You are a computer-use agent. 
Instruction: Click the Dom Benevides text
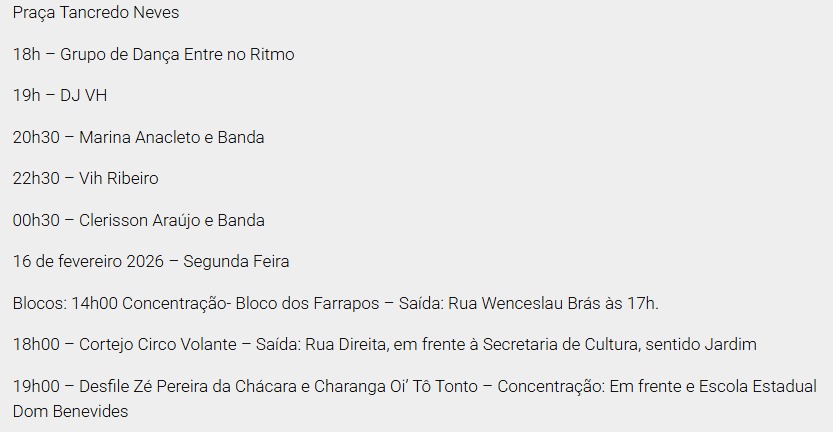(70, 411)
